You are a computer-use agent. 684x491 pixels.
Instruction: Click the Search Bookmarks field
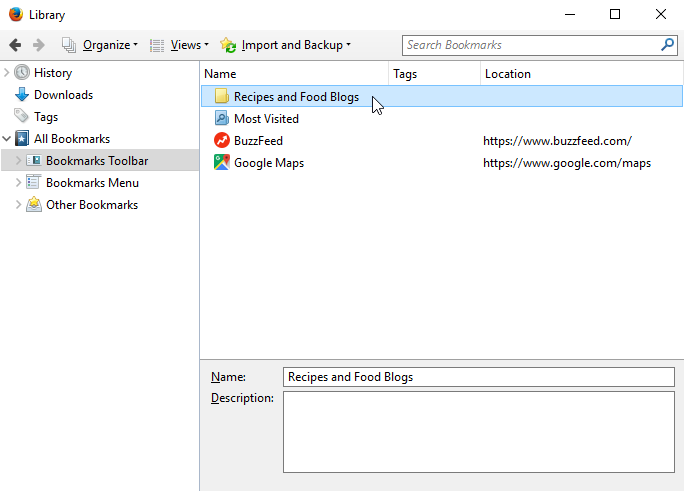[530, 45]
